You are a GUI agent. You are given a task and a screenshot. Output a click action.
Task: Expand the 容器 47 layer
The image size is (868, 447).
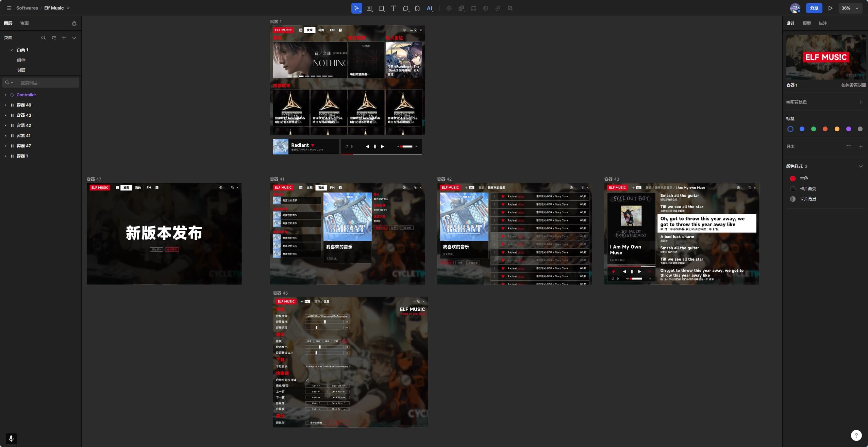coord(5,146)
